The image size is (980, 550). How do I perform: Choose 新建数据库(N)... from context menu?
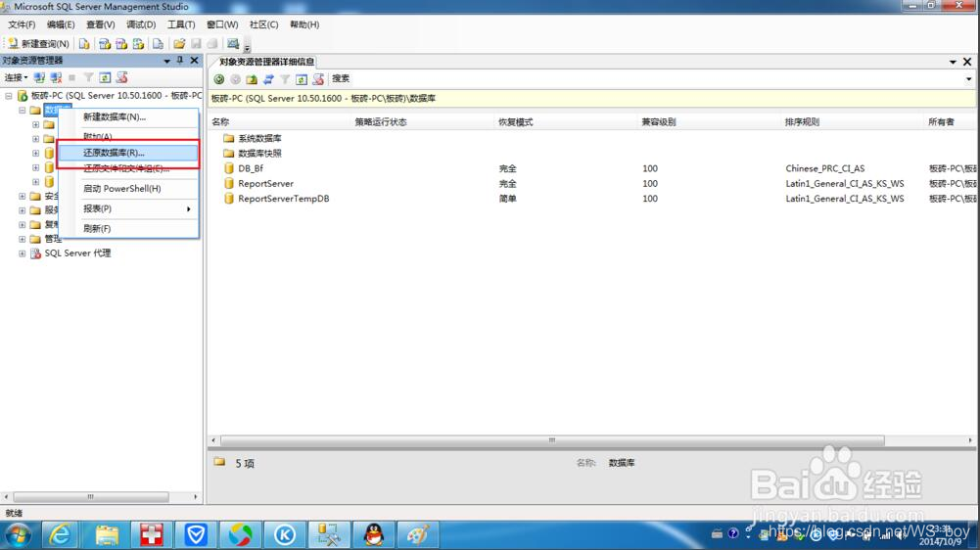coord(128,116)
